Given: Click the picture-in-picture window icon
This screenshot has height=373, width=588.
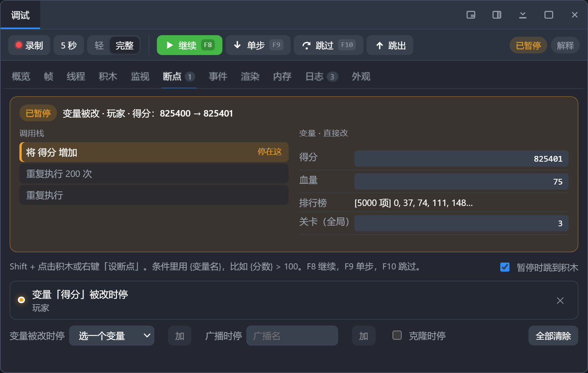Looking at the screenshot, I should coord(471,15).
